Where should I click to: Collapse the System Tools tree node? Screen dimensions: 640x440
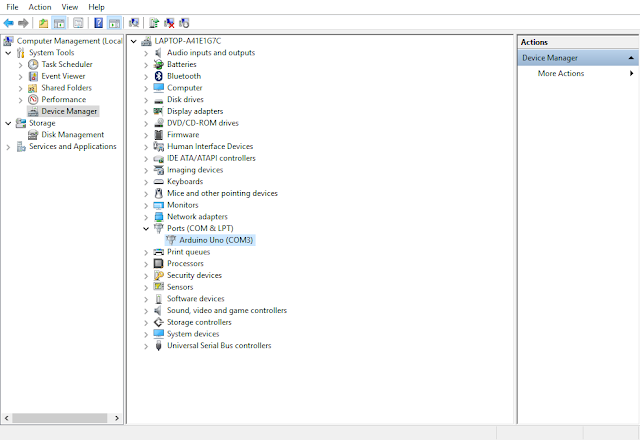8,53
